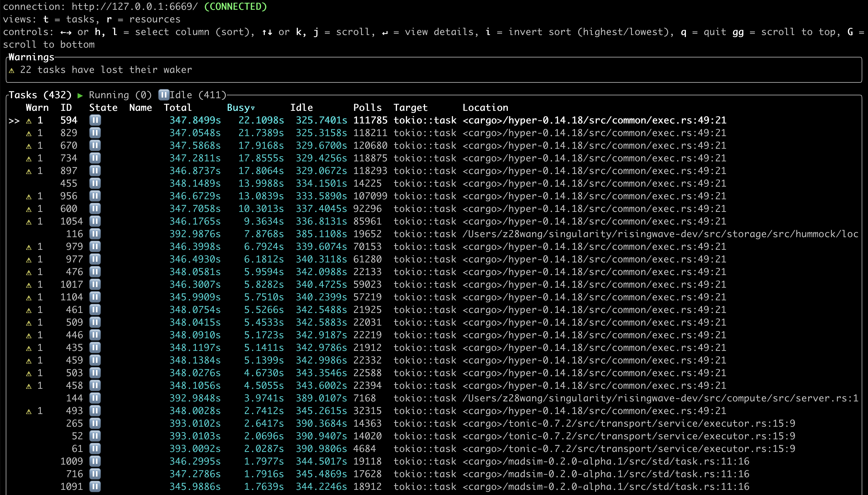Click the busy time 4.5055s for task 458

[264, 386]
